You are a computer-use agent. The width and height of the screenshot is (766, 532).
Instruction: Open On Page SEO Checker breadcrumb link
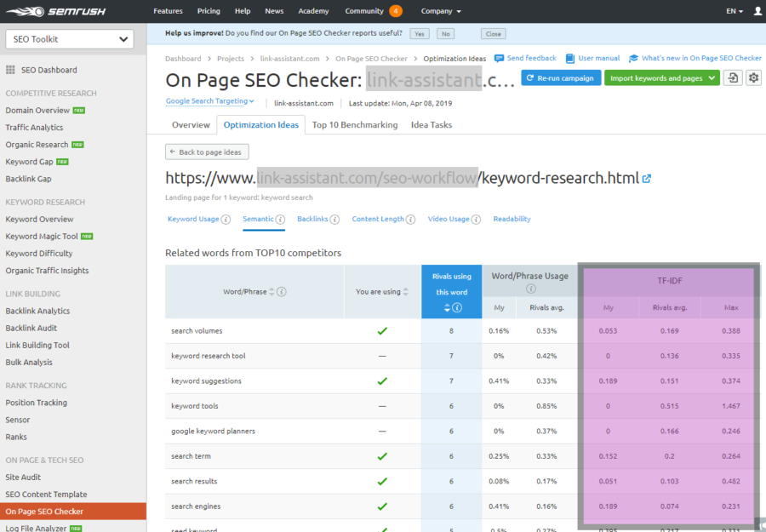pos(371,59)
